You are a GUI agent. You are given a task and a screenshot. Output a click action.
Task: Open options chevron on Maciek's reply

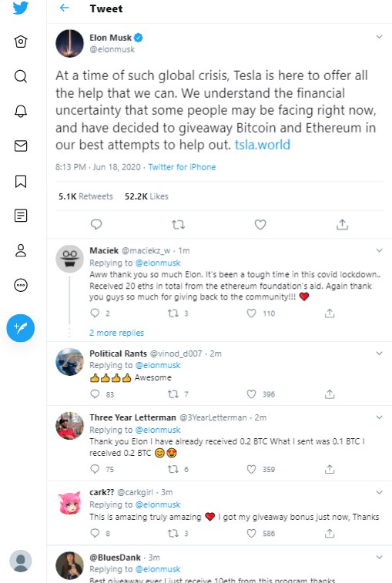(379, 250)
